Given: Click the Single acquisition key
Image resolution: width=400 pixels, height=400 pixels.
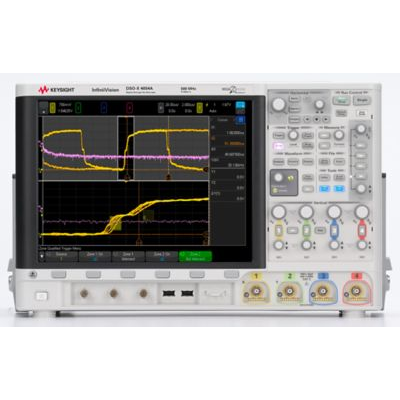Looking at the screenshot, I should pos(362,100).
